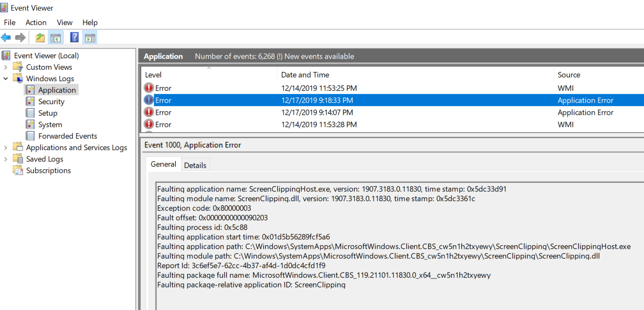The height and width of the screenshot is (310, 644).
Task: Open the Forwarded Events log
Action: (x=67, y=136)
